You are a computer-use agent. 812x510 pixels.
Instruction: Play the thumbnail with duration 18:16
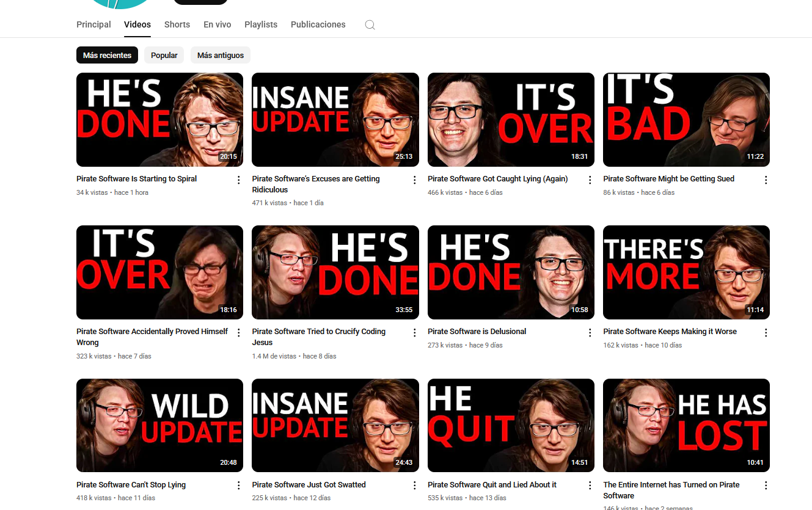[x=159, y=272]
